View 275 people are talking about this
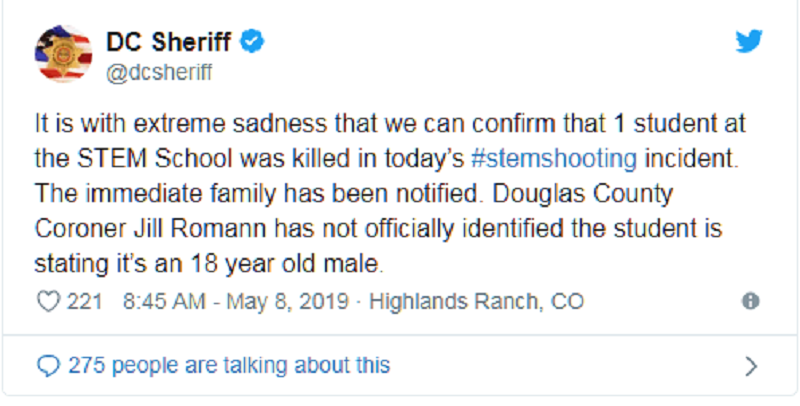The height and width of the screenshot is (406, 800). [229, 365]
